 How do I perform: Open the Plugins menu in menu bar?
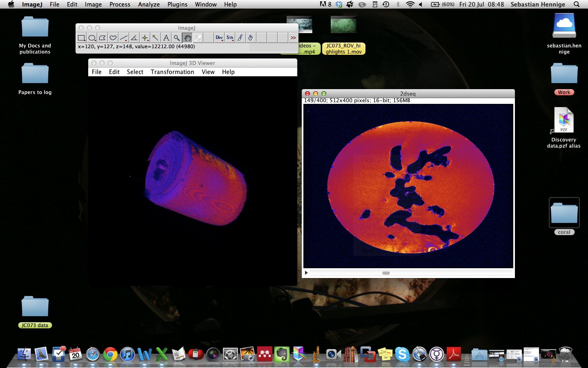[x=177, y=4]
